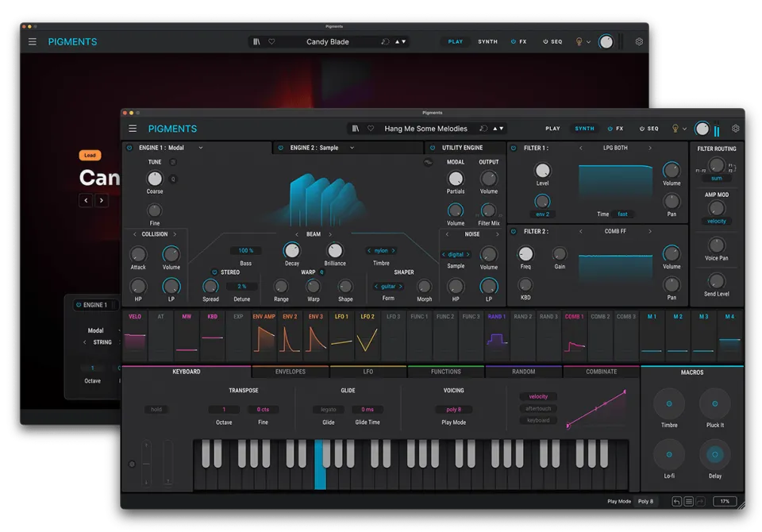Toggle Utility Engine power button
762x532 pixels.
[433, 148]
